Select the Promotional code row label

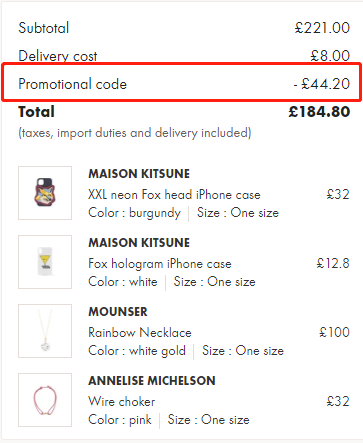(x=73, y=84)
